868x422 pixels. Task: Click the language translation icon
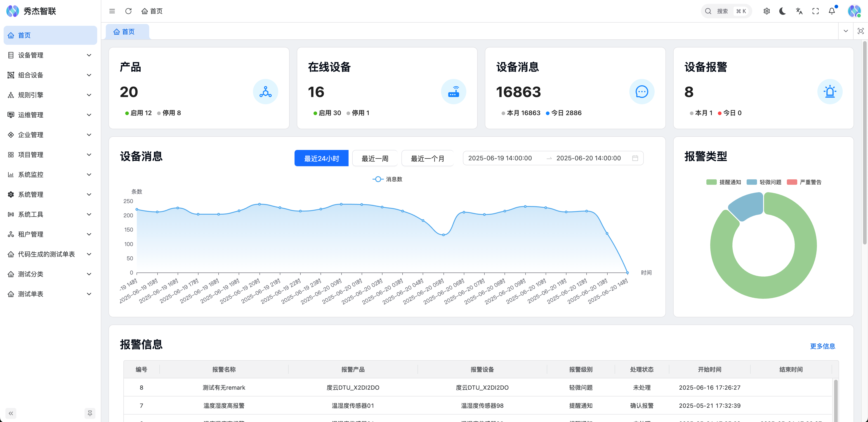[x=799, y=11]
